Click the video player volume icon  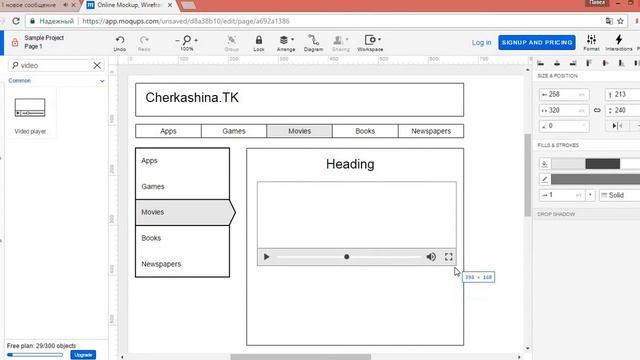[x=431, y=257]
